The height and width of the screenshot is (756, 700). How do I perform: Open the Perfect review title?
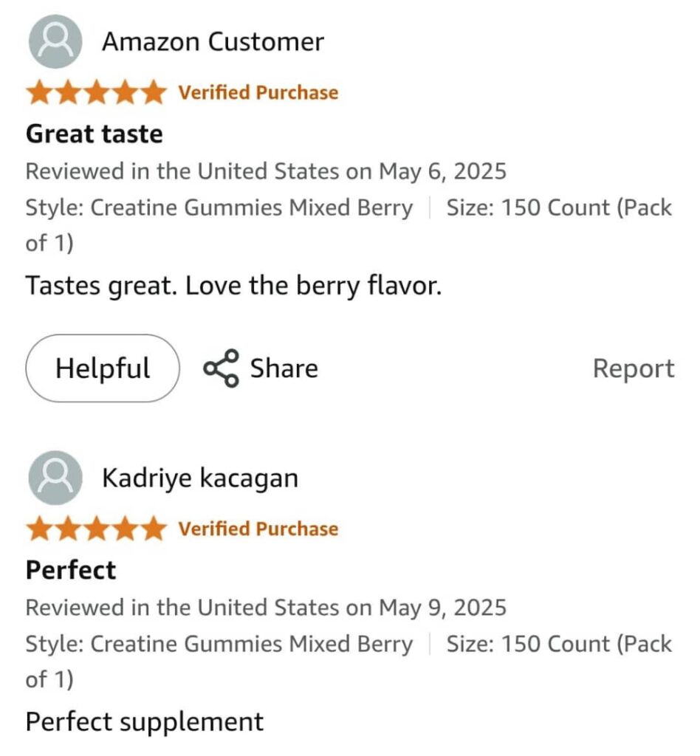click(x=72, y=570)
